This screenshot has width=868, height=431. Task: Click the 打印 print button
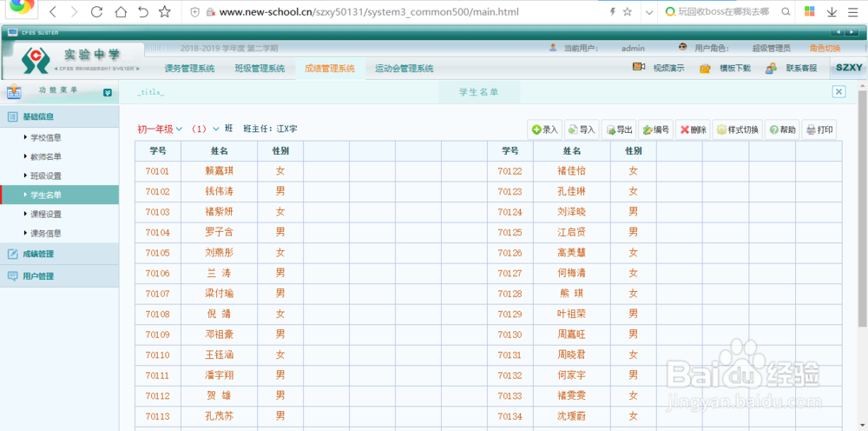tap(819, 129)
